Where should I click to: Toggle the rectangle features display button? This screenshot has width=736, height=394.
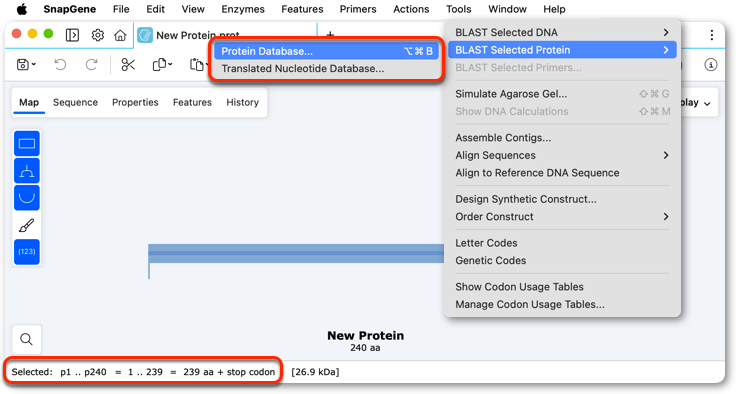pyautogui.click(x=27, y=144)
